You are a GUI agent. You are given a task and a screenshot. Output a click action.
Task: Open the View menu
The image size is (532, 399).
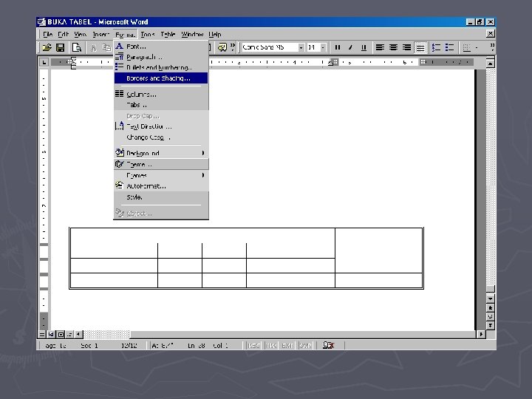(80, 34)
